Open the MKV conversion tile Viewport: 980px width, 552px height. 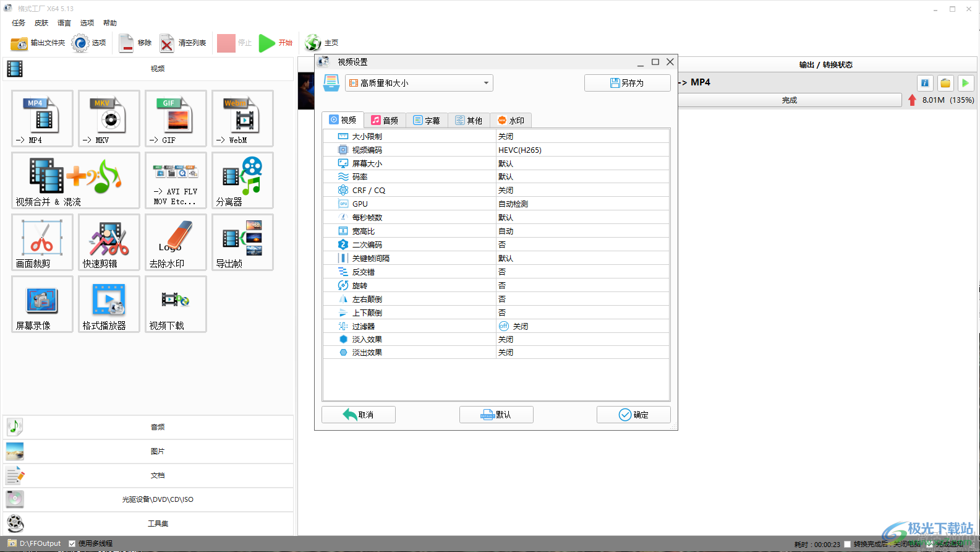point(109,118)
